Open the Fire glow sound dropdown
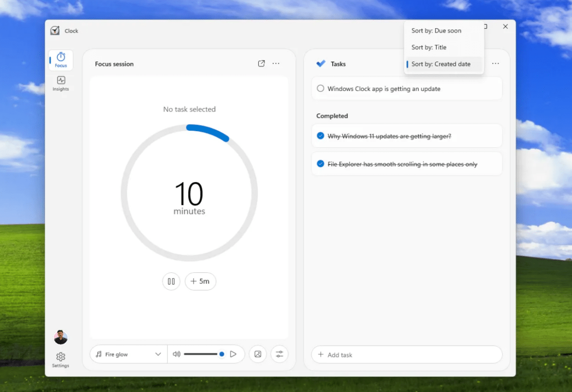Image resolution: width=572 pixels, height=392 pixels. click(129, 354)
